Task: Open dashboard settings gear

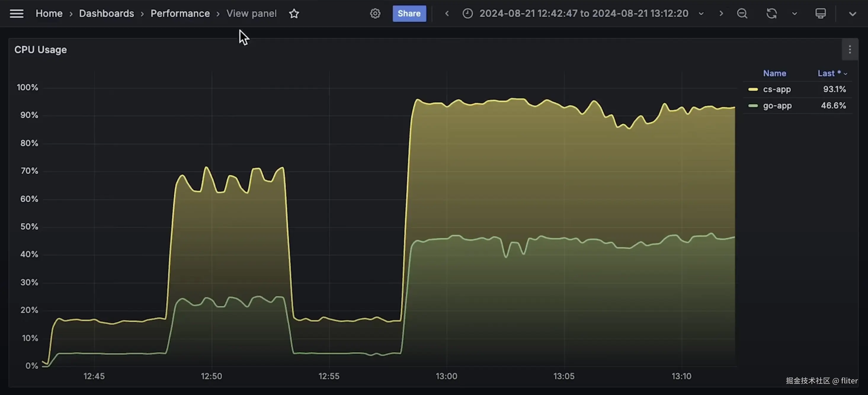Action: click(375, 13)
